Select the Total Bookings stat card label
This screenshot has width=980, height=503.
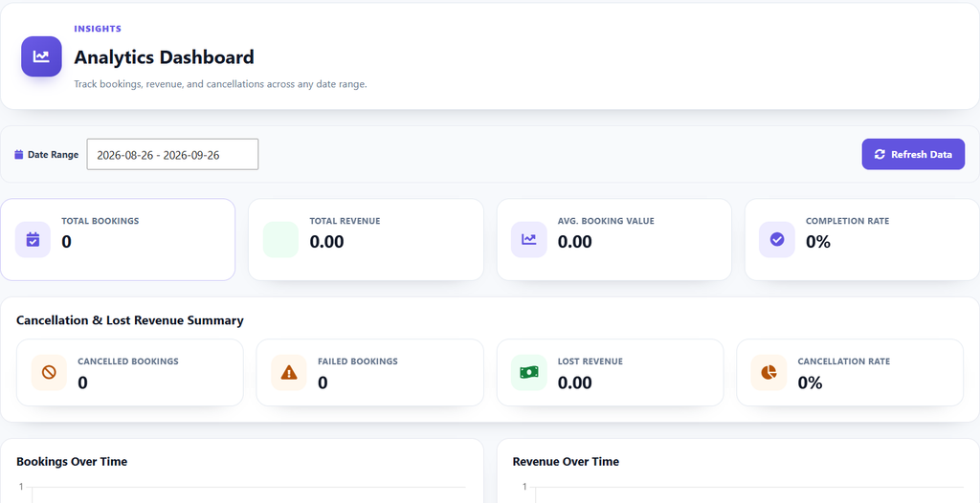pyautogui.click(x=100, y=221)
